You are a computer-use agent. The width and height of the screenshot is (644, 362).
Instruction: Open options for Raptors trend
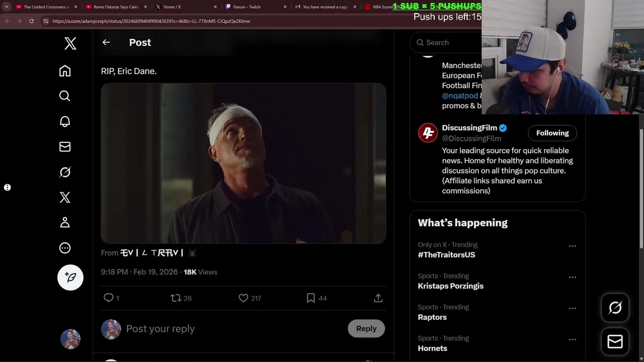click(573, 309)
